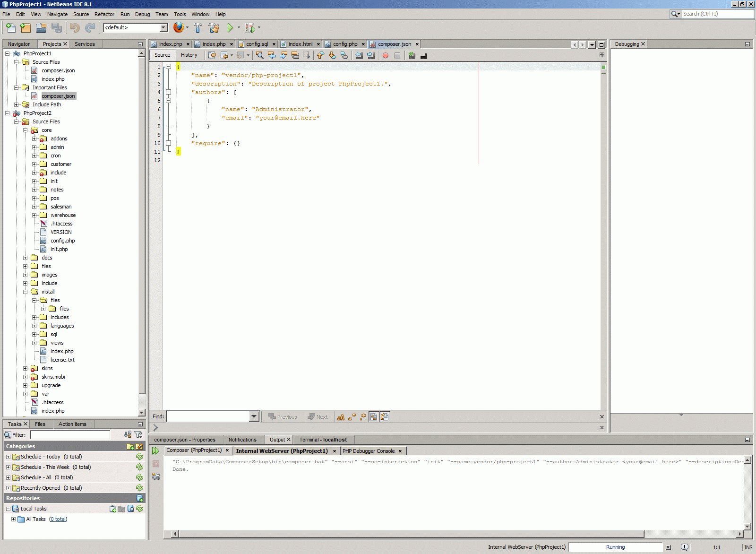The image size is (756, 554).
Task: Click the Clean and Build broom icon
Action: [214, 27]
